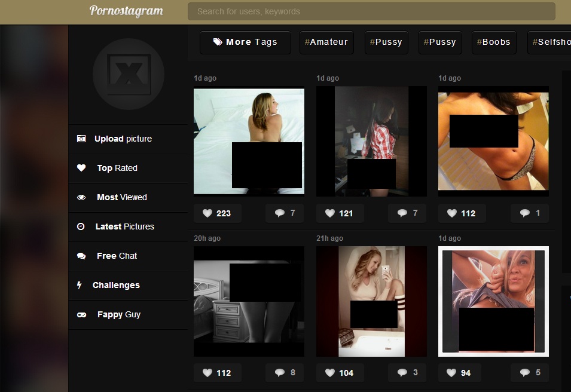
Task: Go to the site logo homepage link
Action: coord(126,11)
